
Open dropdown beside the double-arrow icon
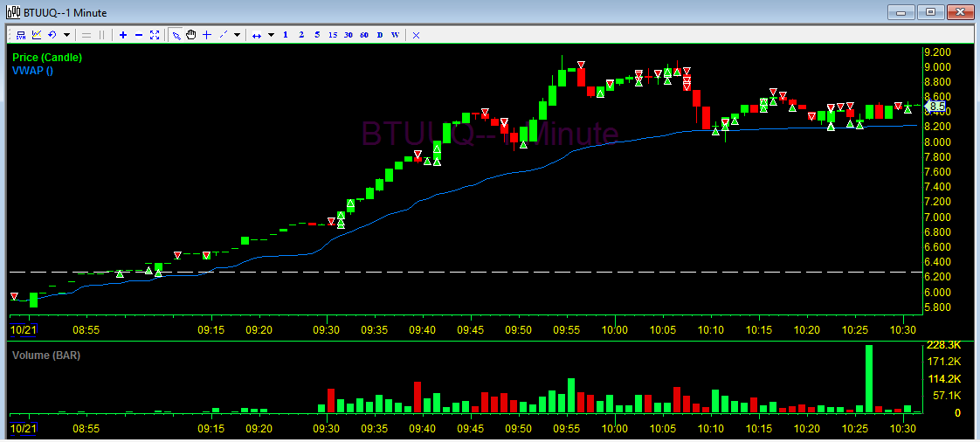coord(271,35)
